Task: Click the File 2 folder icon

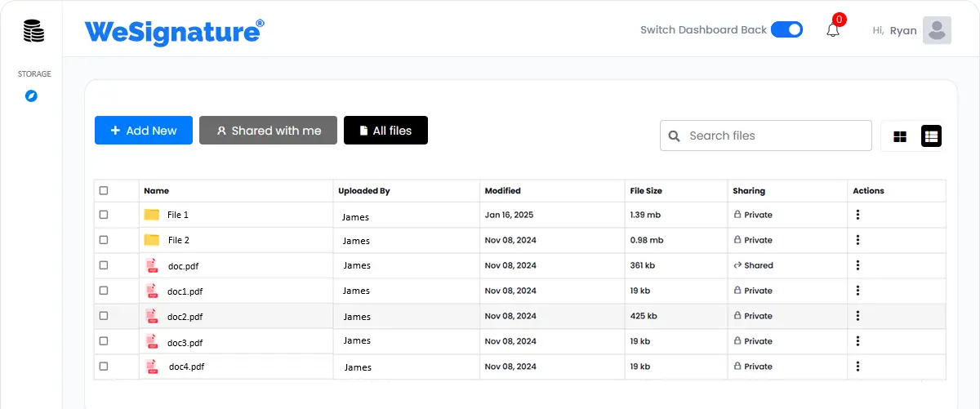Action: [152, 240]
